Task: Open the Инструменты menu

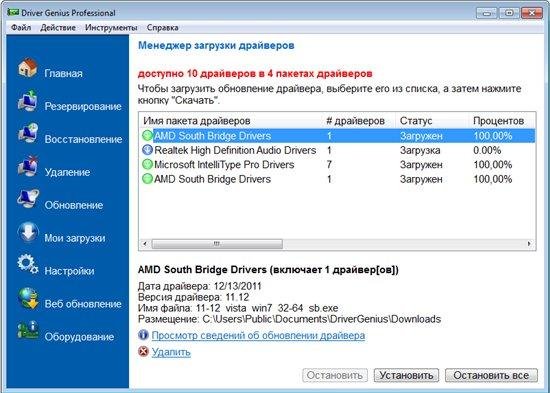Action: click(x=111, y=27)
